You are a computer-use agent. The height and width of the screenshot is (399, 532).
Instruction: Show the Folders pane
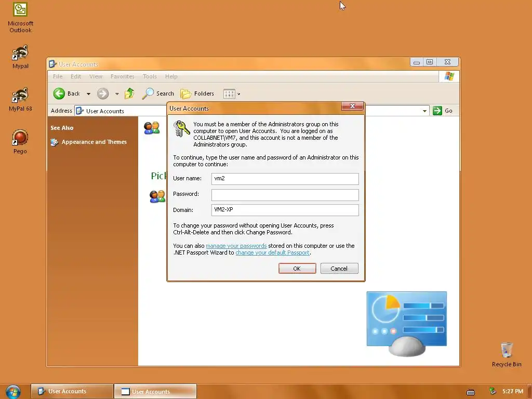point(197,94)
